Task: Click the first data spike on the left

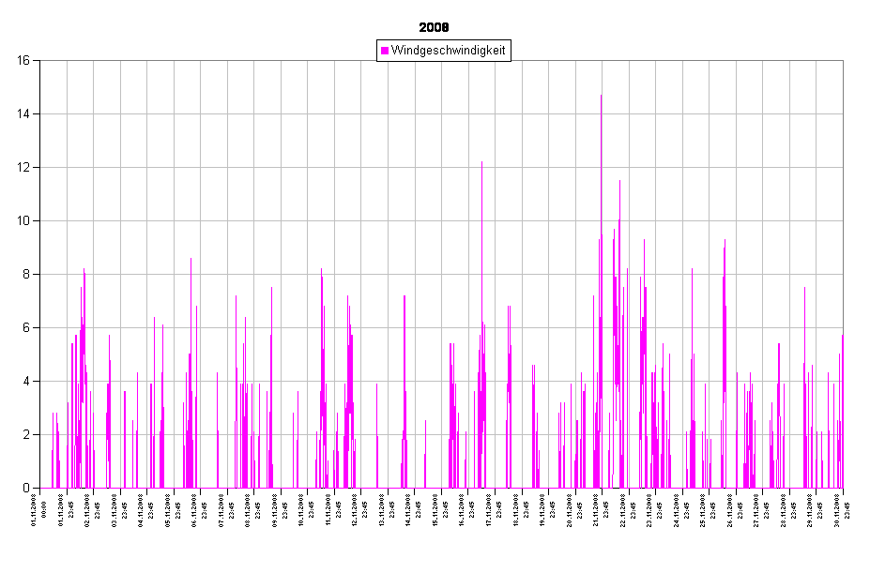Action: click(53, 414)
